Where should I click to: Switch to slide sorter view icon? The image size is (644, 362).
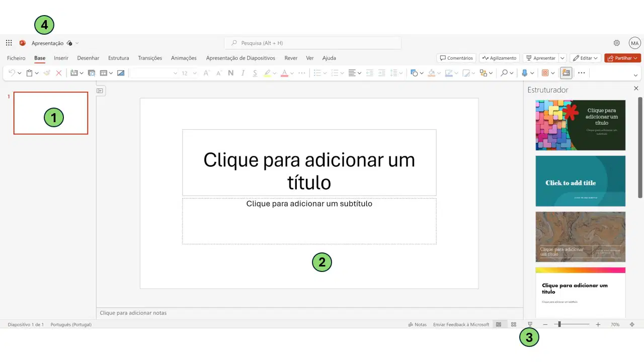pos(514,325)
